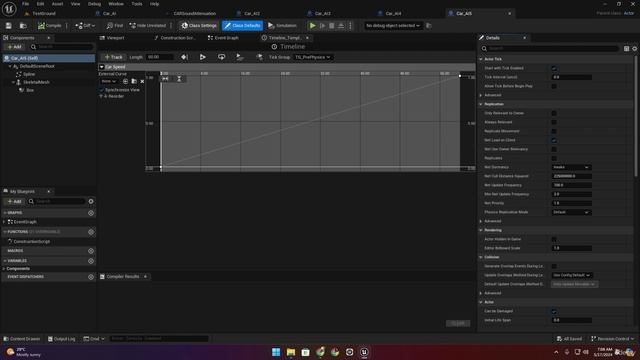Add a new timeline Track
This screenshot has height=360, width=640.
pyautogui.click(x=113, y=57)
